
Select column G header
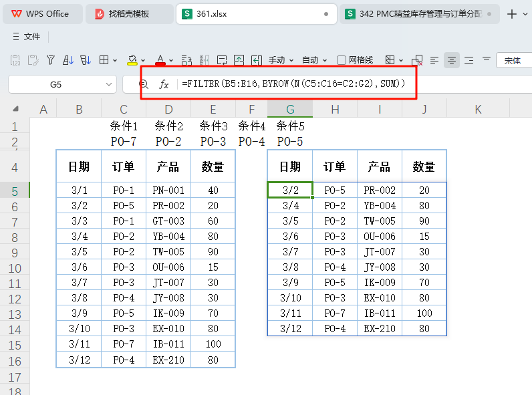290,109
